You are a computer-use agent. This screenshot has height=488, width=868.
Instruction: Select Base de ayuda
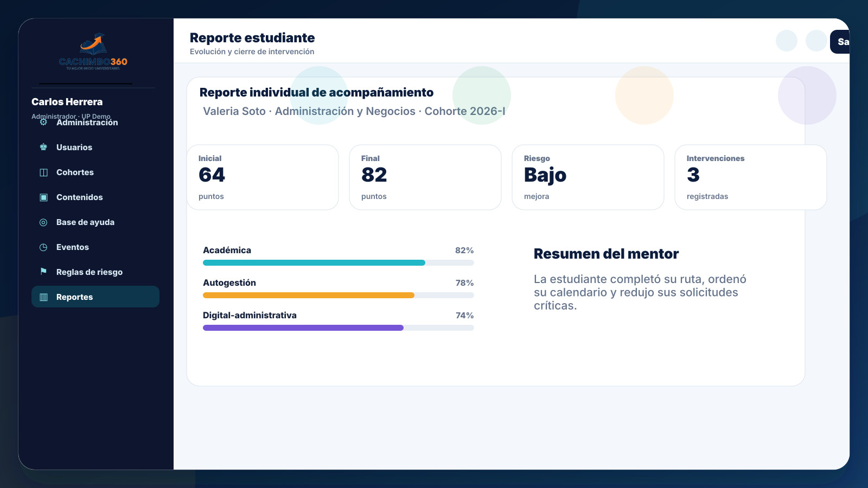[95, 222]
